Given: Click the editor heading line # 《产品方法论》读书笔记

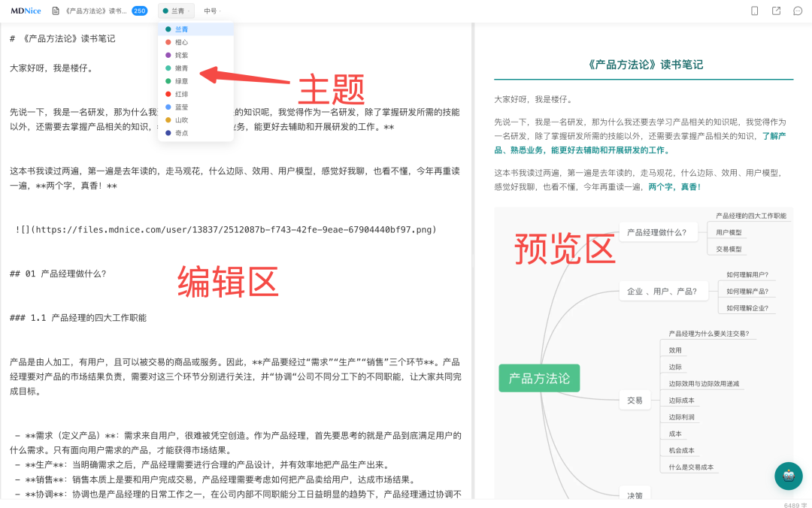Looking at the screenshot, I should pyautogui.click(x=62, y=39).
